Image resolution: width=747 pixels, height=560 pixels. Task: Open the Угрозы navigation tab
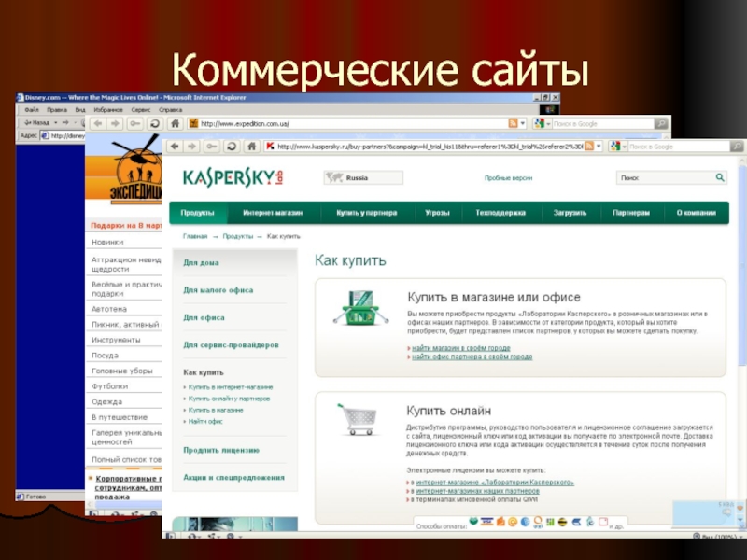coord(437,213)
